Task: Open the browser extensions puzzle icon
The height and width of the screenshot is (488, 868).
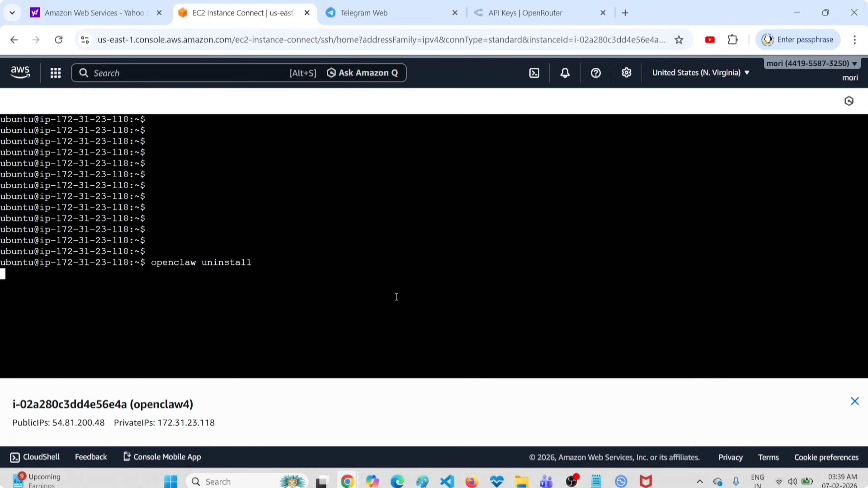Action: click(x=733, y=39)
